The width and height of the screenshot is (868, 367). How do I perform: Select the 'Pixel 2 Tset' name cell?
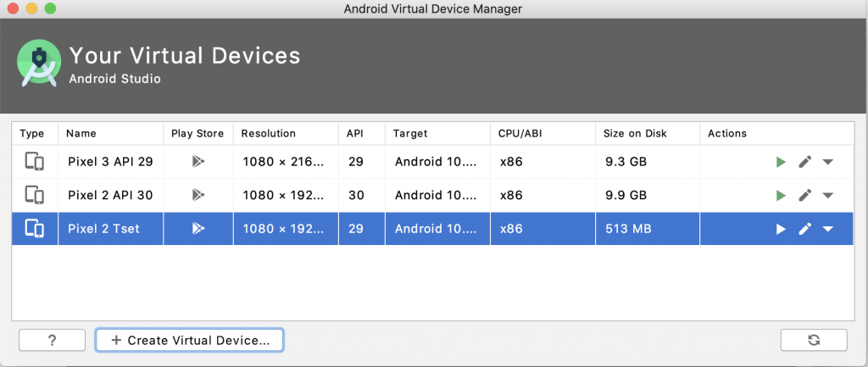[111, 229]
